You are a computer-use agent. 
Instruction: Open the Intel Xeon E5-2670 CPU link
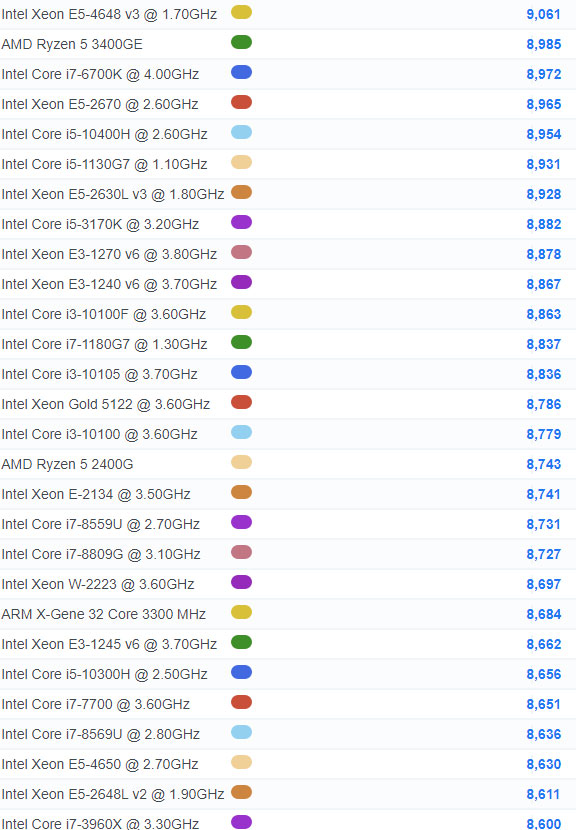[100, 104]
